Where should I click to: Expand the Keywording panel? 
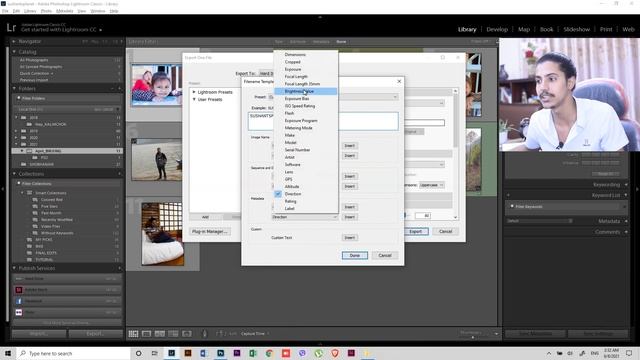coord(626,185)
